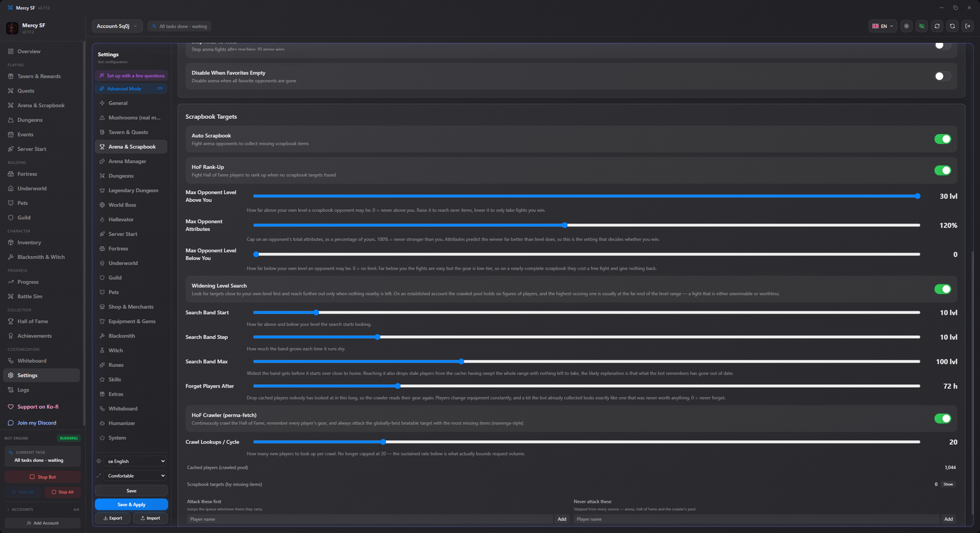This screenshot has height=533, width=980.
Task: Click the Max Opponent Attributes slider
Action: [x=587, y=225]
